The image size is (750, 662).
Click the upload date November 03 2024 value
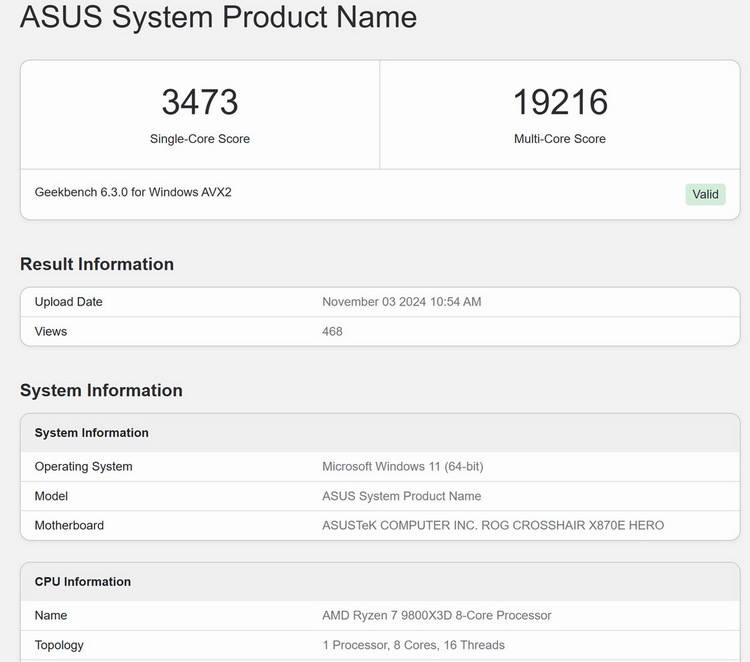tap(401, 302)
